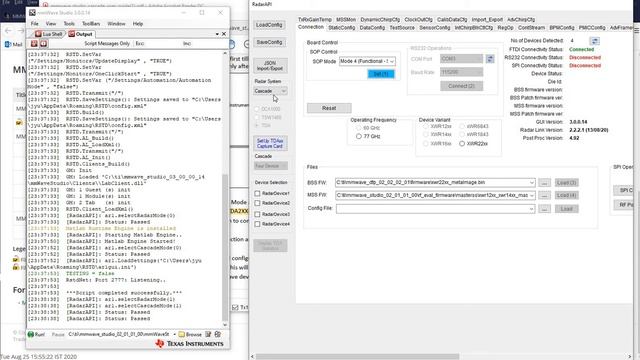Select the XWR22xx device variant

(x=462, y=144)
